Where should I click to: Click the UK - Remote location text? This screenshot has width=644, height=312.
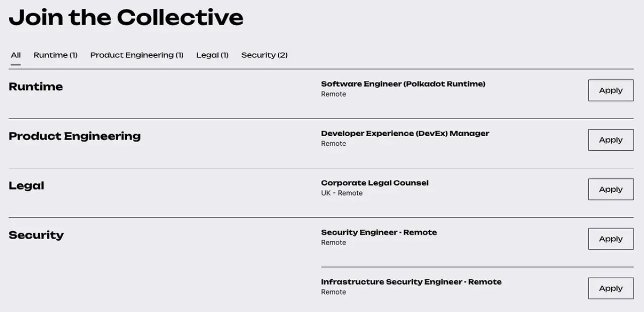coord(342,193)
